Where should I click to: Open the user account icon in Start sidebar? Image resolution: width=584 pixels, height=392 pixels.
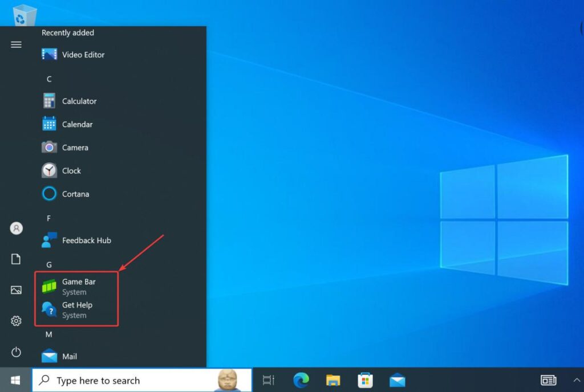(17, 228)
